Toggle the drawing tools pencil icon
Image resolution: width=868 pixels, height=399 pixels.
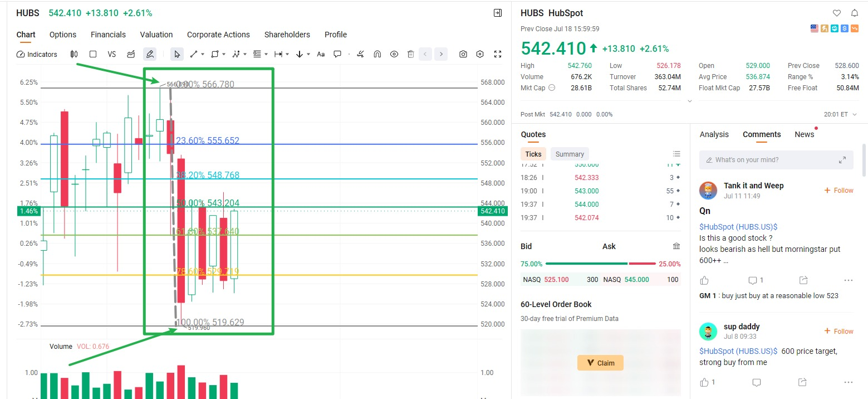(x=149, y=54)
